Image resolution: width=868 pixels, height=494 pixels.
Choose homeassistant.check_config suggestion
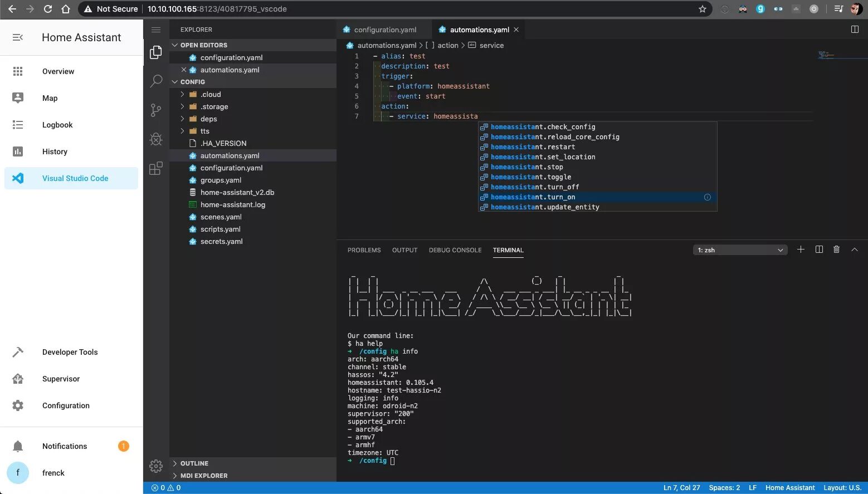[598, 127]
